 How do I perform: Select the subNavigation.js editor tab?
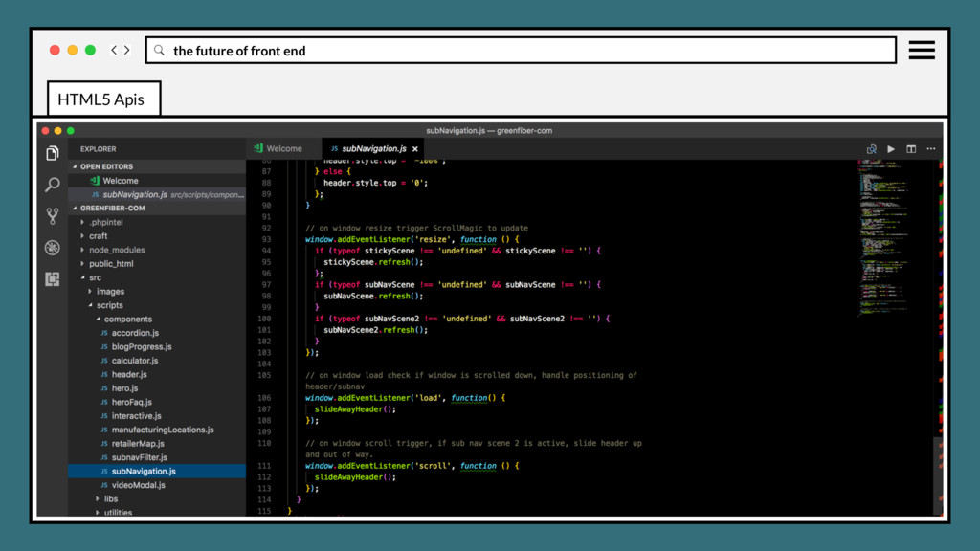(374, 148)
